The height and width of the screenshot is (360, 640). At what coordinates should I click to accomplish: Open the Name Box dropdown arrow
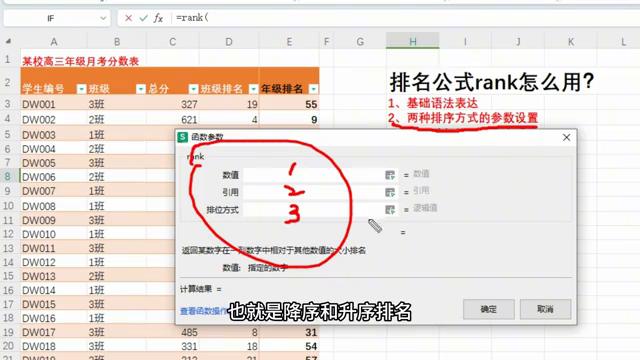(x=103, y=18)
